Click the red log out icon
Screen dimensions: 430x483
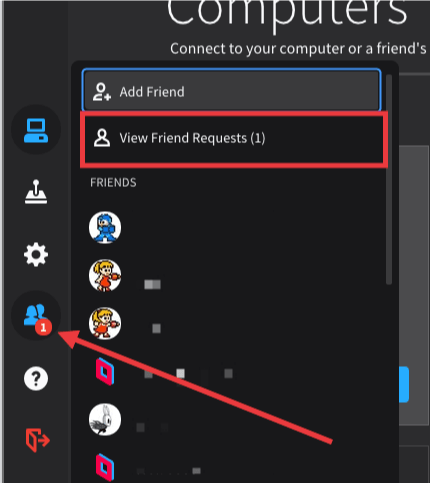click(38, 440)
